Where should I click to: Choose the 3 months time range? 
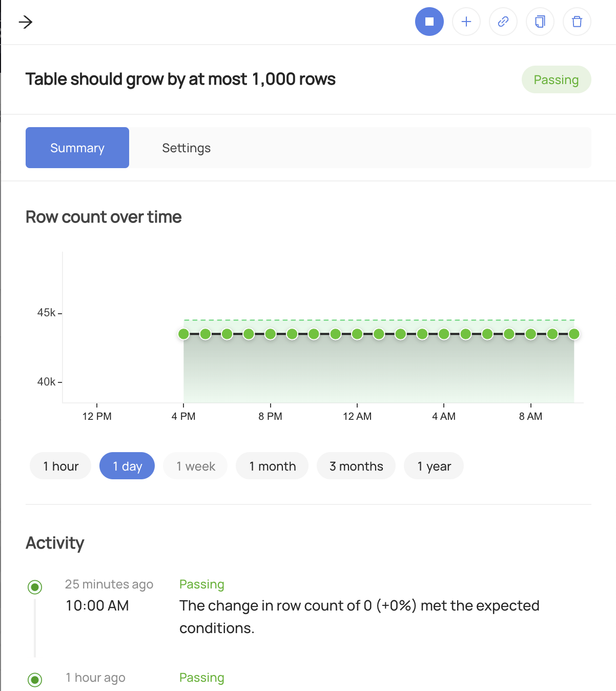(356, 466)
